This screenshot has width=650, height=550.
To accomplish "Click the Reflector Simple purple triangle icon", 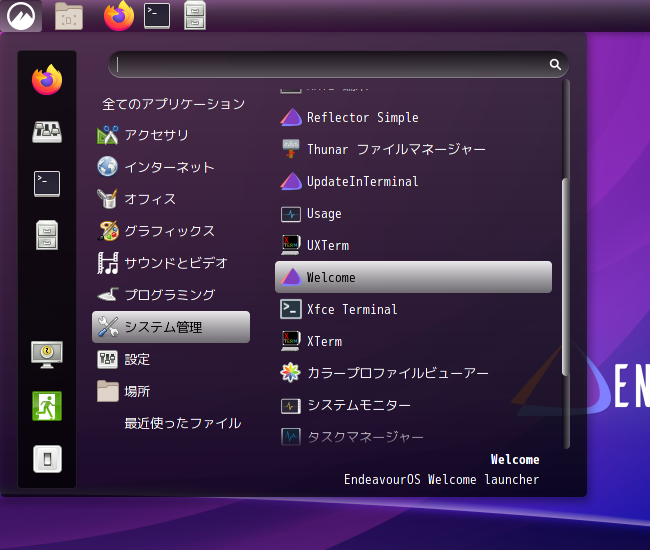I will tap(291, 117).
